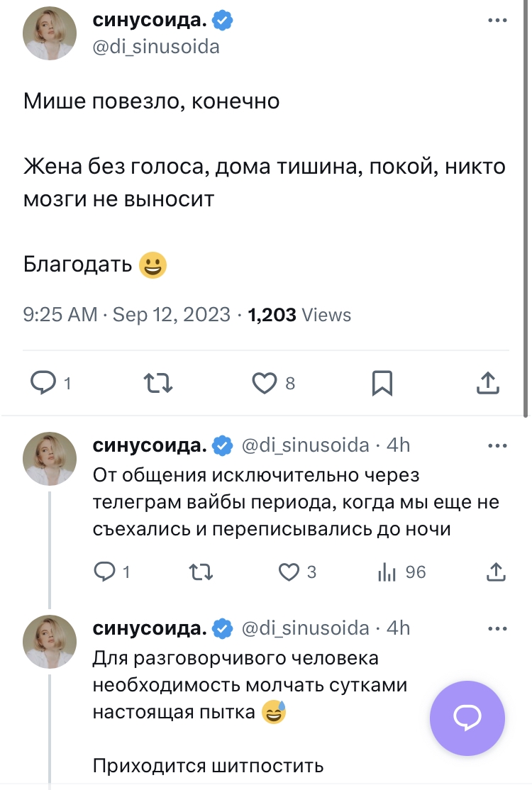Tap the purple floating reply button

point(467,718)
